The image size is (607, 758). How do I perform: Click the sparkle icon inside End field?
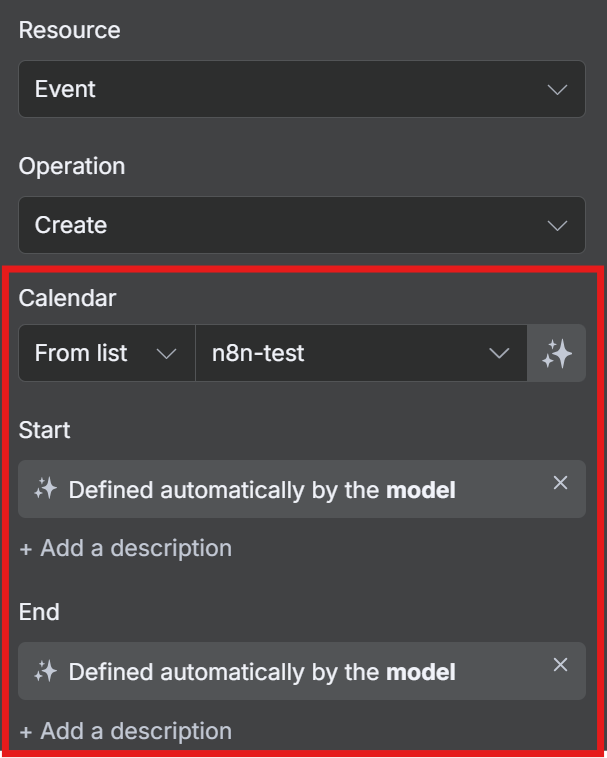click(x=45, y=672)
